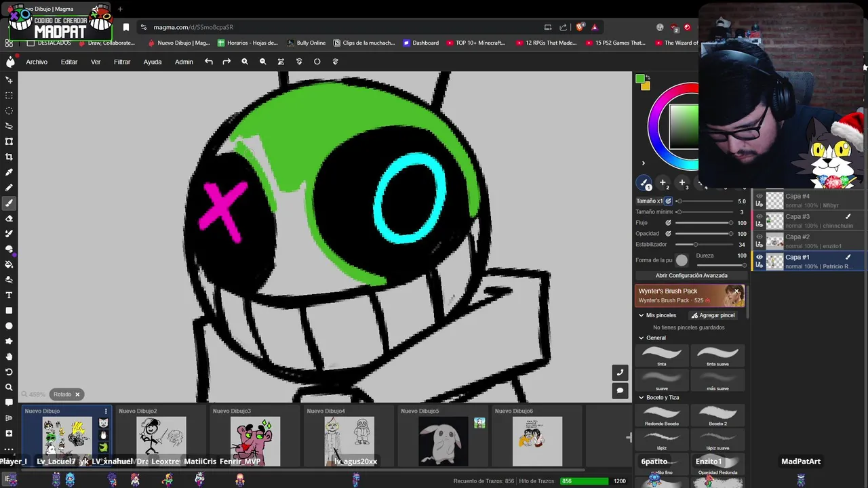Close the Wynter's Brush Pack banner

[x=736, y=291]
